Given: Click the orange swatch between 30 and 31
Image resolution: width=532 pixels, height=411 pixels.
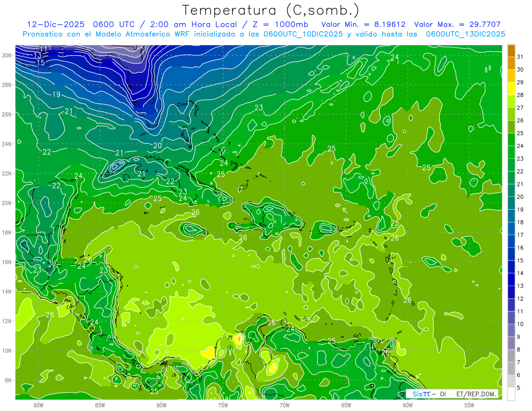Looking at the screenshot, I should coord(511,63).
